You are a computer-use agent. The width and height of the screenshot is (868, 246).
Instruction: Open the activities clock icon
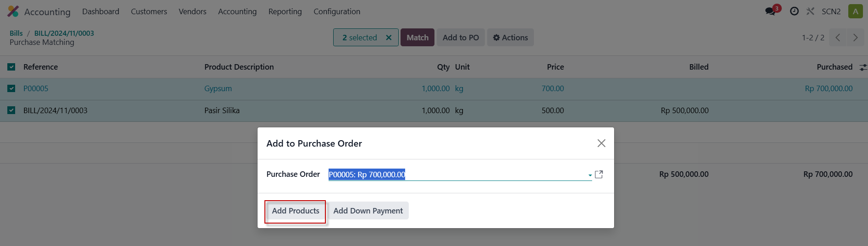point(794,11)
